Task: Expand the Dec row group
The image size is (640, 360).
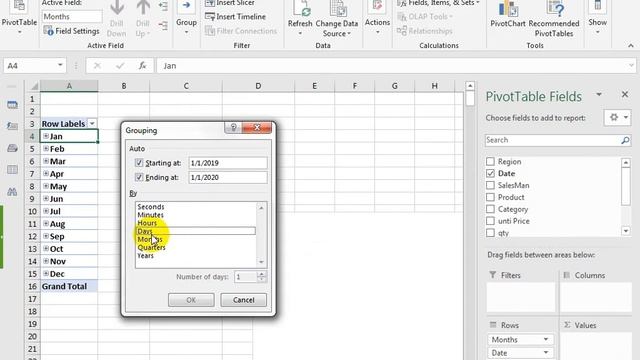Action: point(46,273)
